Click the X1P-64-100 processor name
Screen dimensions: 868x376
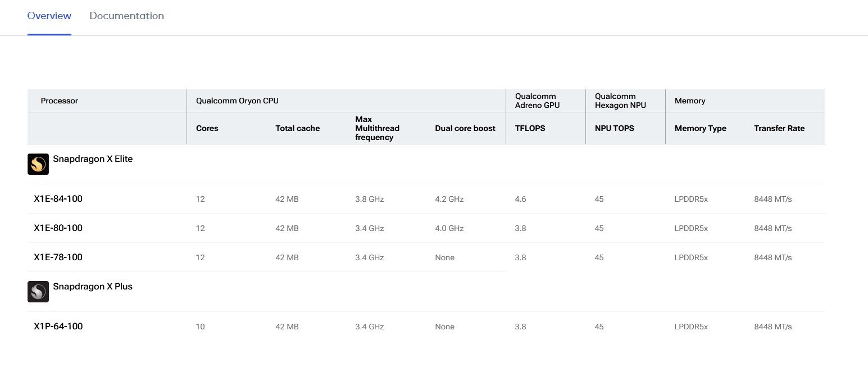pyautogui.click(x=58, y=326)
